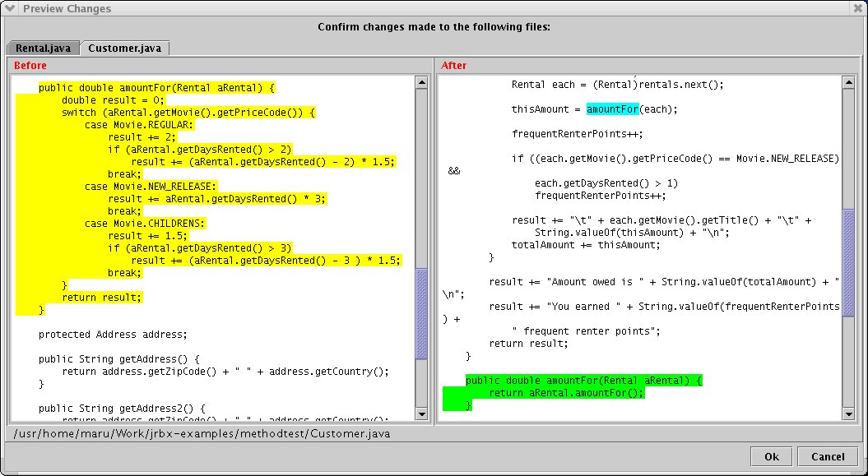The image size is (868, 476).
Task: Click the 'return result;' line in Before pane
Action: coord(102,298)
